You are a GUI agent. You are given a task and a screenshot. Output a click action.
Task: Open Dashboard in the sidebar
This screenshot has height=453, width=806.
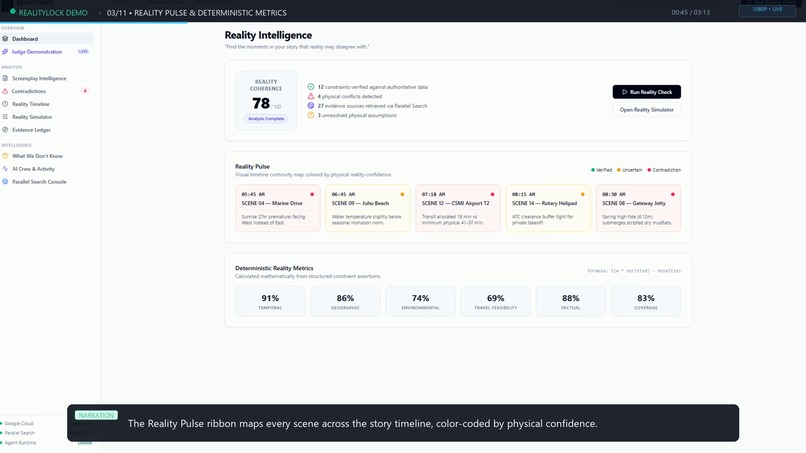(47, 39)
